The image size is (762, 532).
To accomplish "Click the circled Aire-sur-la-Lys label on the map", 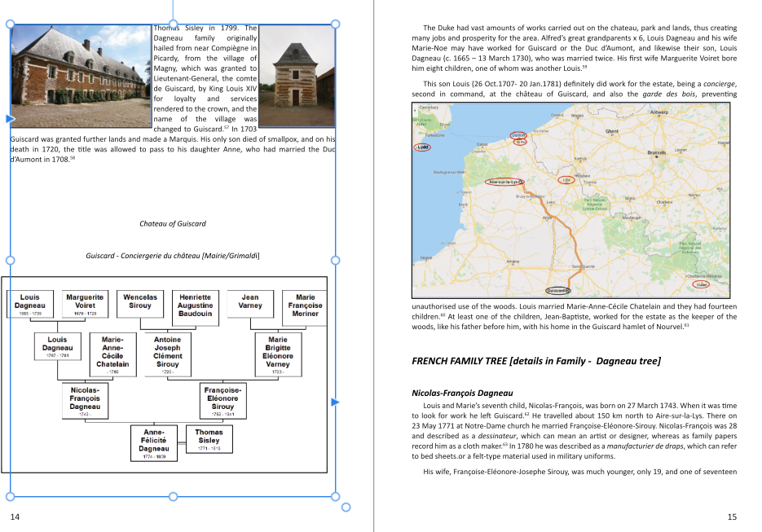I will tap(504, 182).
